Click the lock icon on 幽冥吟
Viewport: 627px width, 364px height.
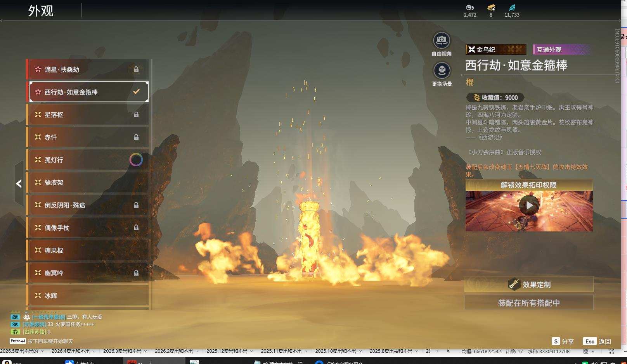click(x=136, y=273)
